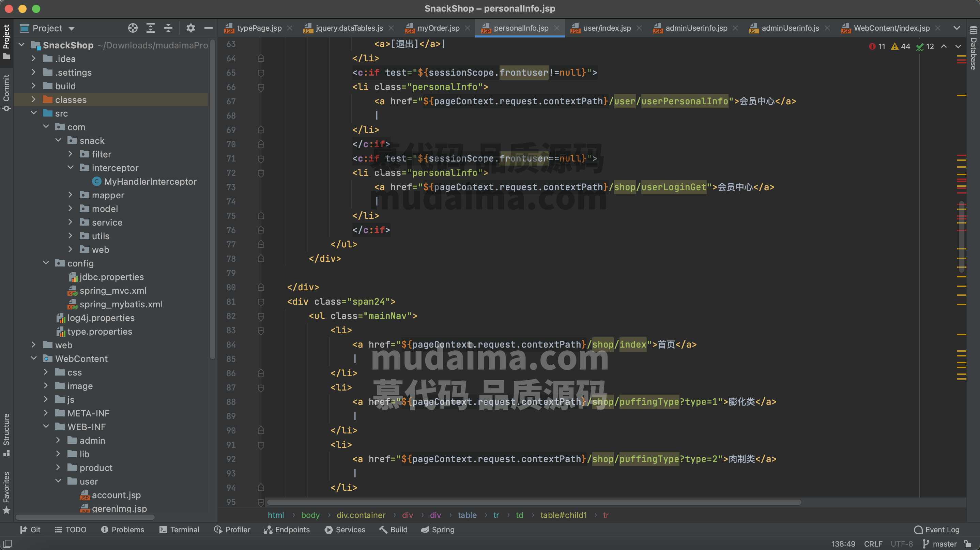Image resolution: width=980 pixels, height=550 pixels.
Task: Open TODO tool window
Action: click(x=71, y=530)
